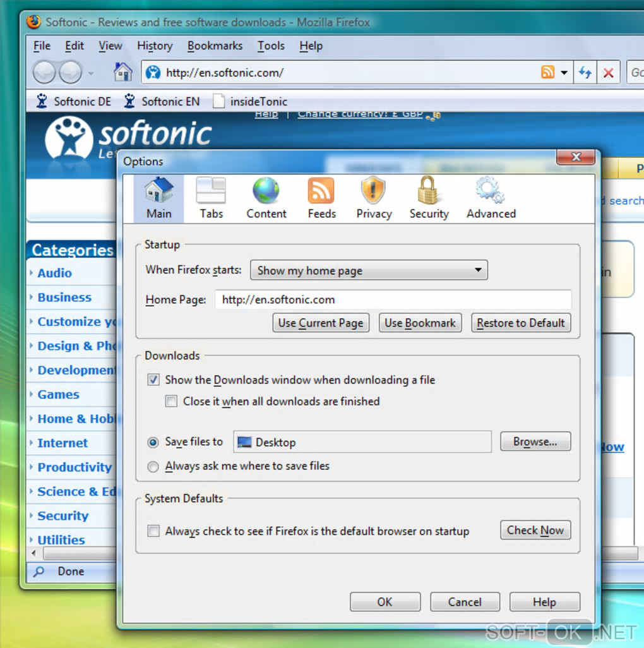Close the Options dialog with X
This screenshot has height=648, width=644.
pyautogui.click(x=575, y=157)
